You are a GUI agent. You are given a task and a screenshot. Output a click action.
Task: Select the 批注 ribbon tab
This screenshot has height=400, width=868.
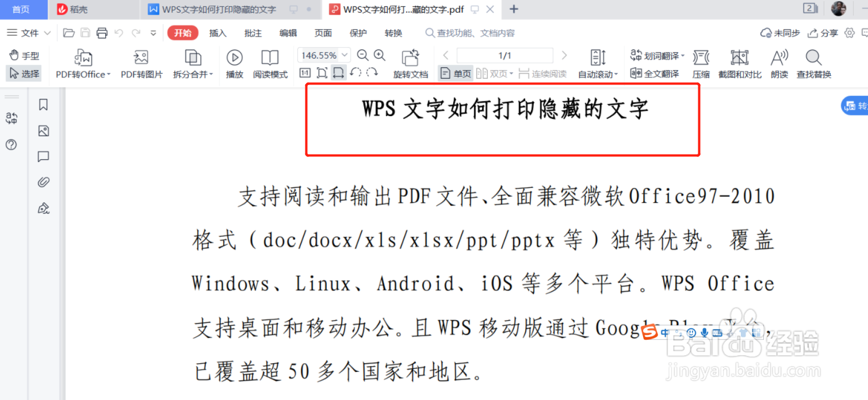[x=253, y=33]
